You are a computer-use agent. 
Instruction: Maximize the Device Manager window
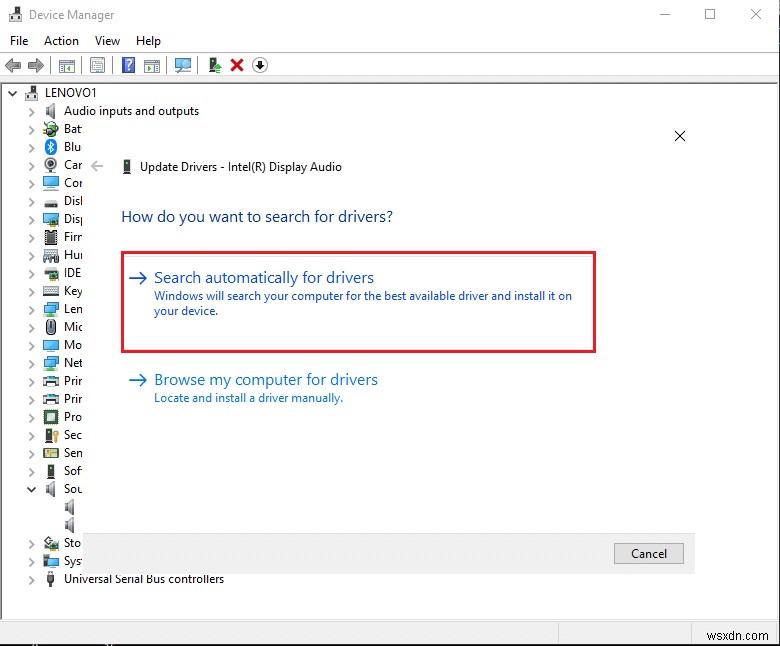click(x=710, y=14)
